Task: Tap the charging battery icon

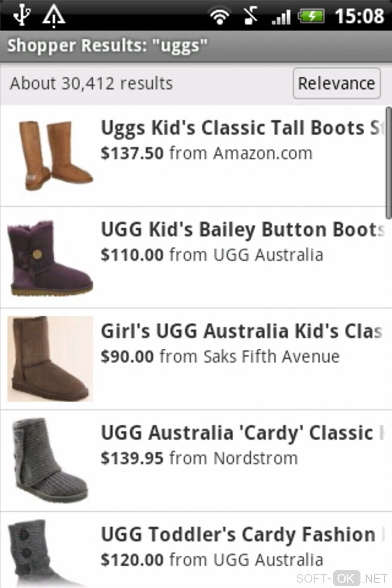Action: point(312,16)
